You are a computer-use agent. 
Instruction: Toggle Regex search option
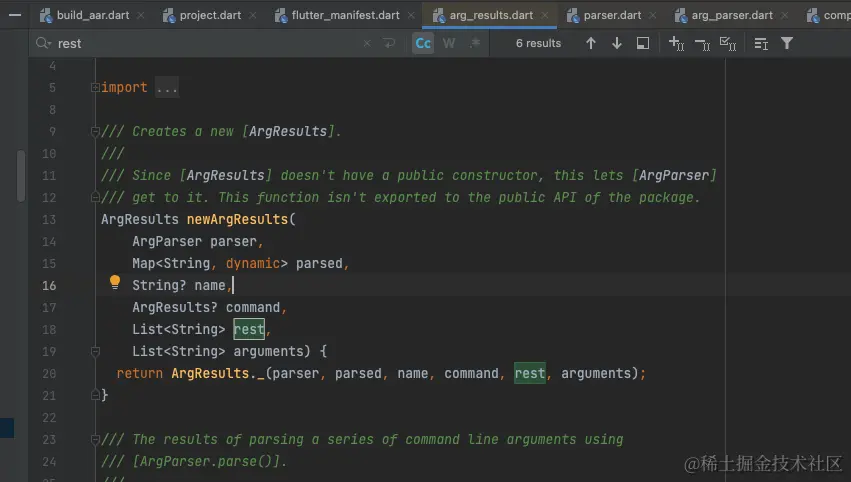(x=475, y=43)
